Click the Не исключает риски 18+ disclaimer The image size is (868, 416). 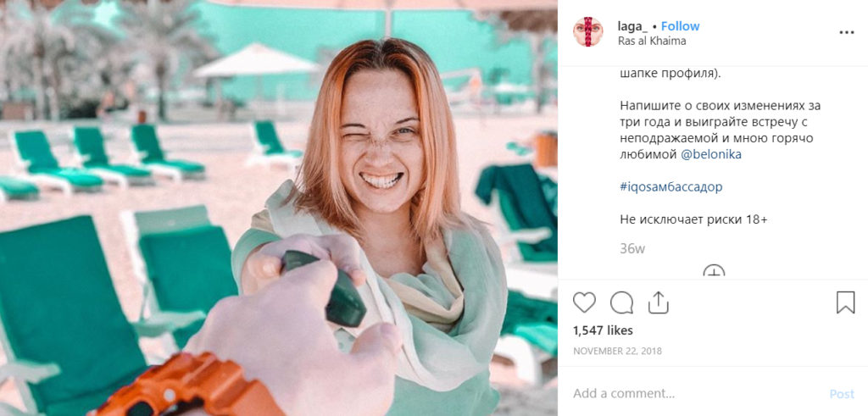coord(693,219)
